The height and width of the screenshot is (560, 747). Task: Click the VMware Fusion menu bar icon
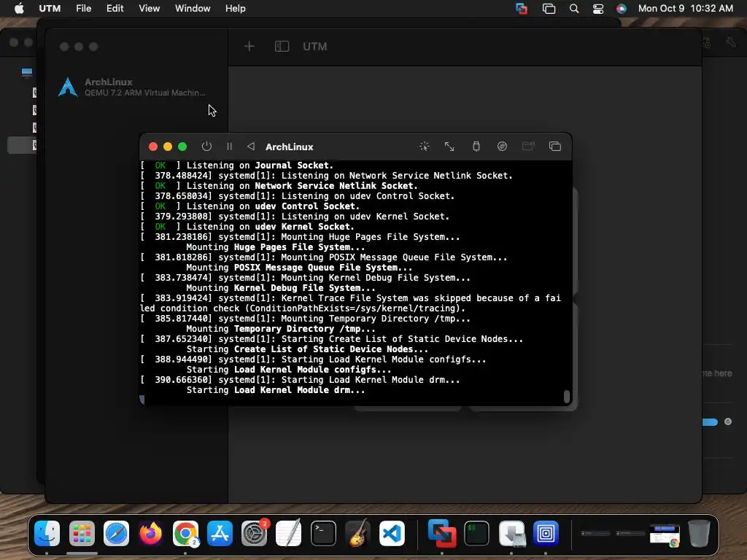click(522, 9)
